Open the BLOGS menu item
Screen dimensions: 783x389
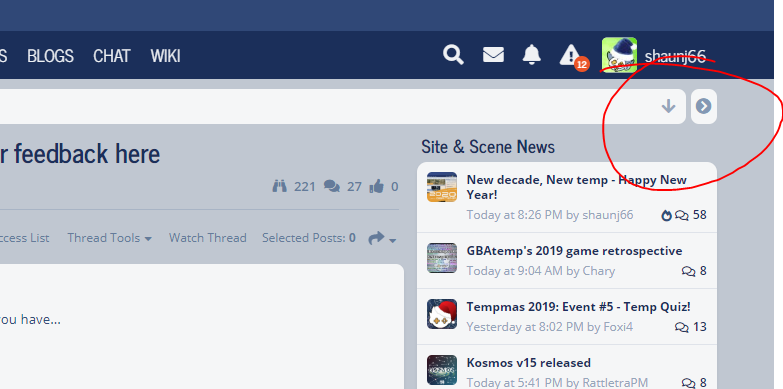click(50, 55)
